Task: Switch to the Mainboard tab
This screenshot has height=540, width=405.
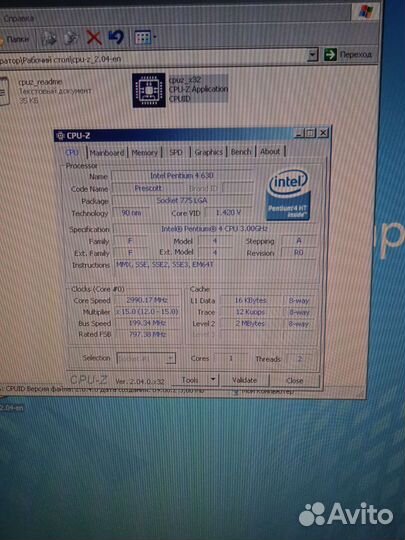Action: click(x=107, y=152)
